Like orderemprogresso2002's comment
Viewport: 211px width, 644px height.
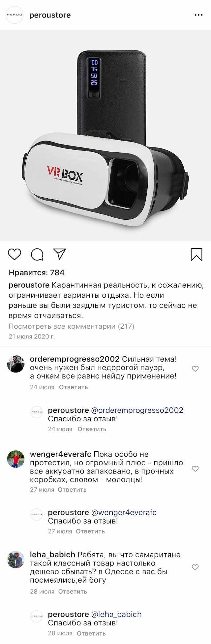195,369
